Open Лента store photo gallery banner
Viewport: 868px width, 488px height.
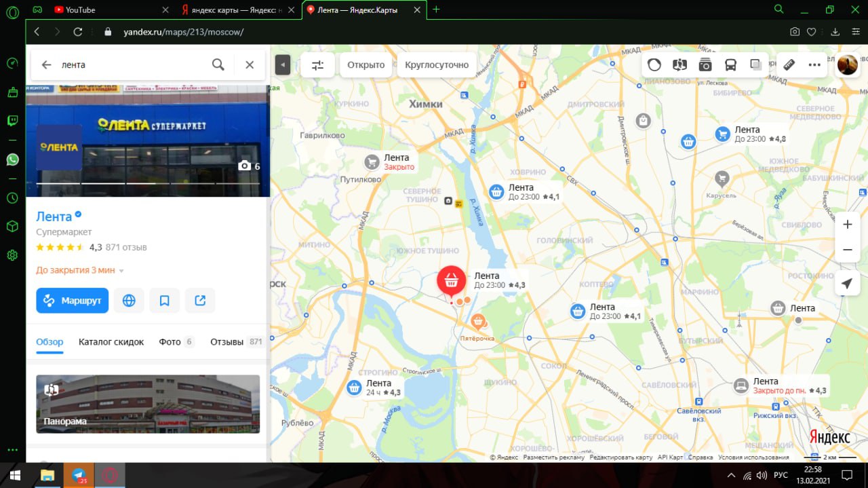(148, 140)
